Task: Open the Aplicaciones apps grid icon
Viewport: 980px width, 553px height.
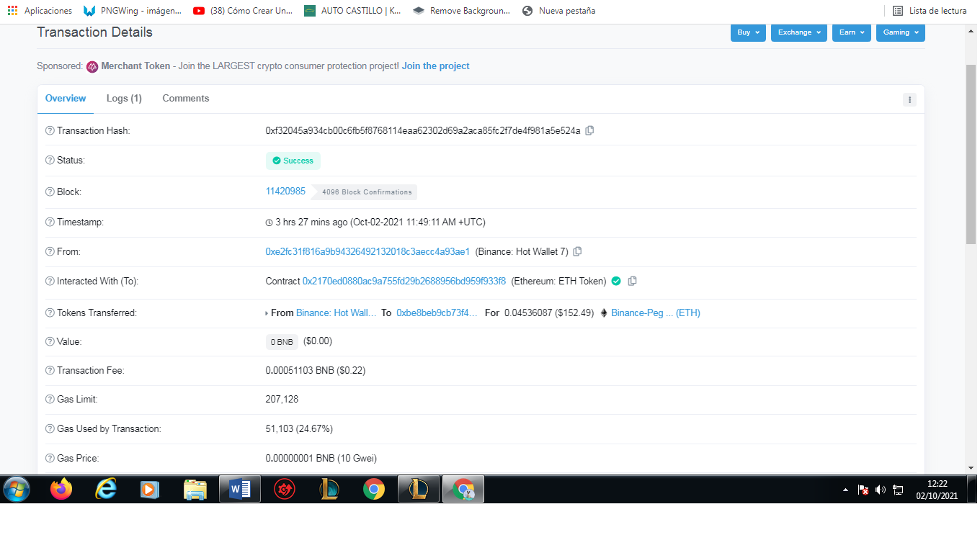Action: coord(12,11)
